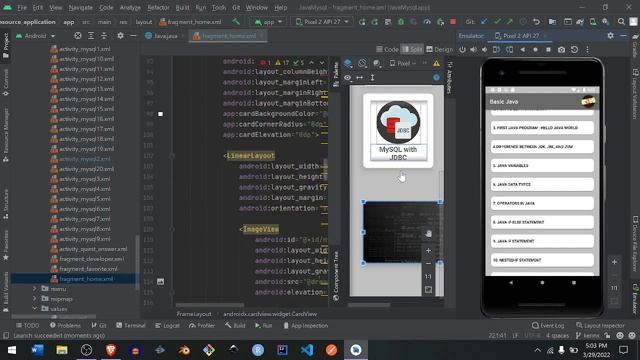Click the pan hand tool in design view
The width and height of the screenshot is (640, 360).
tap(428, 233)
